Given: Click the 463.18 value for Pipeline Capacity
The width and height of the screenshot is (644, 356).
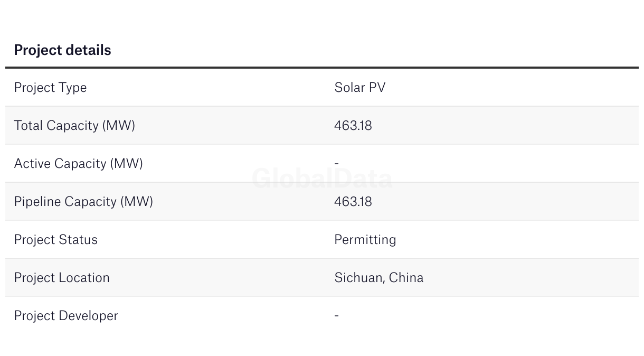Looking at the screenshot, I should (x=353, y=202).
